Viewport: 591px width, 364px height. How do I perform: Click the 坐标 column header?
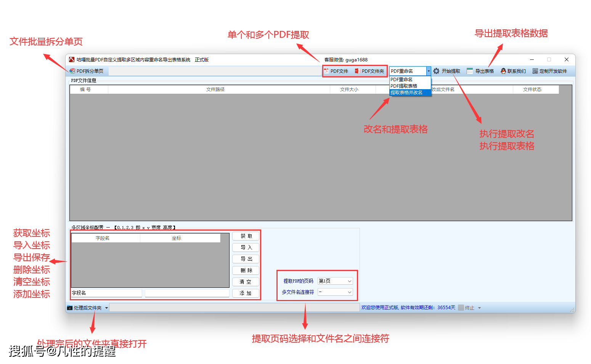pyautogui.click(x=180, y=238)
